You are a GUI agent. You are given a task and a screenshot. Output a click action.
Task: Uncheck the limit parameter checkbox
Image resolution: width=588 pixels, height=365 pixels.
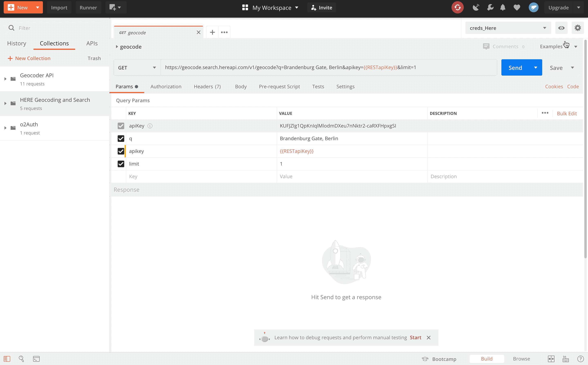tap(121, 164)
